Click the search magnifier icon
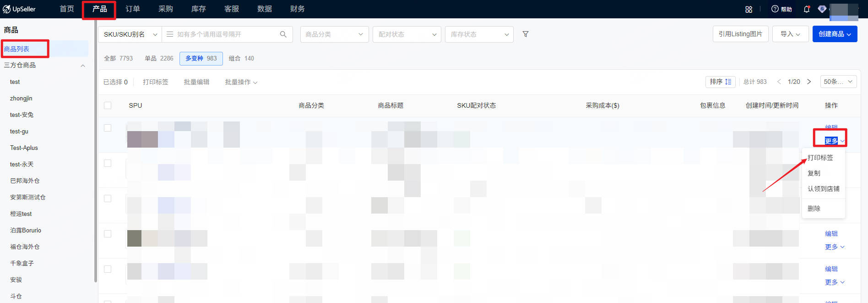The width and height of the screenshot is (868, 303). pos(283,34)
